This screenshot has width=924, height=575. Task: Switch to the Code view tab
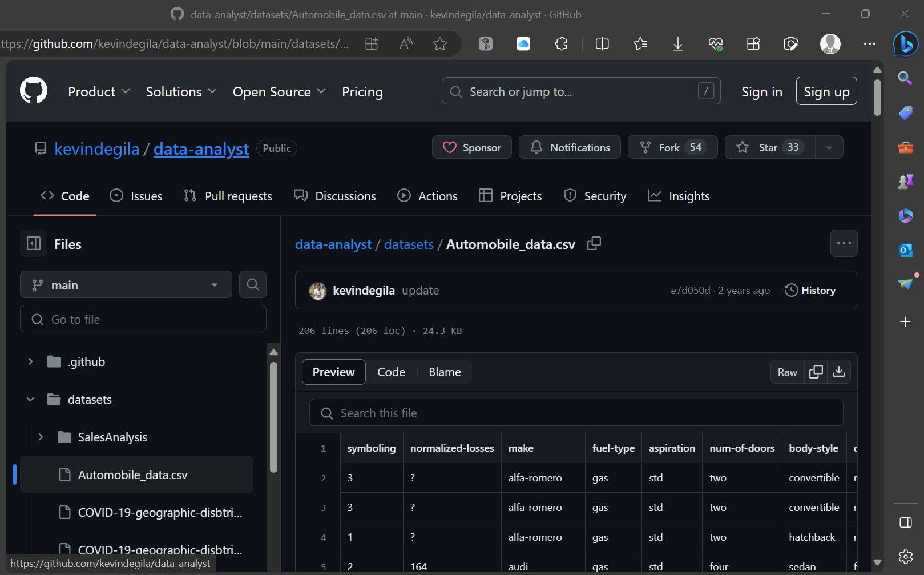pyautogui.click(x=391, y=372)
